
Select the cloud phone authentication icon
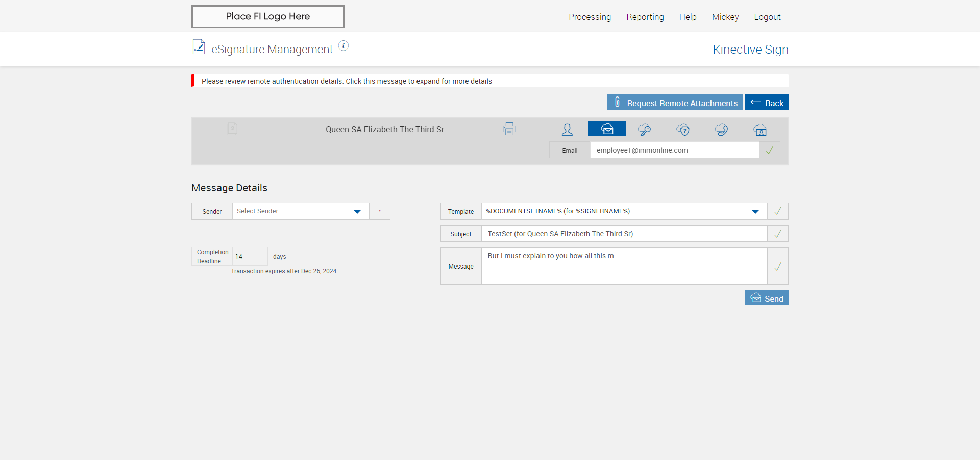(721, 130)
